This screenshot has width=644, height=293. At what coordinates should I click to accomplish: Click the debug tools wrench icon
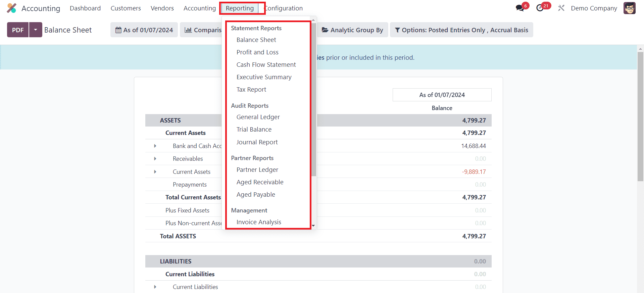[561, 8]
